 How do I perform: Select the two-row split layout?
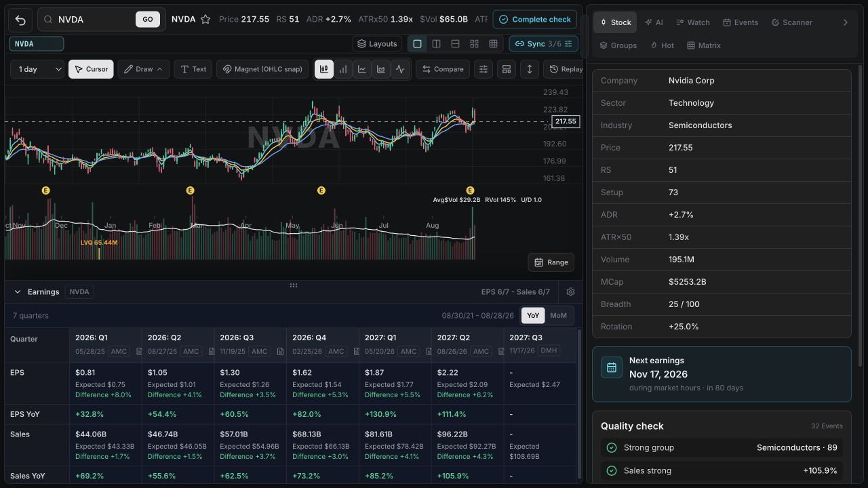[456, 43]
